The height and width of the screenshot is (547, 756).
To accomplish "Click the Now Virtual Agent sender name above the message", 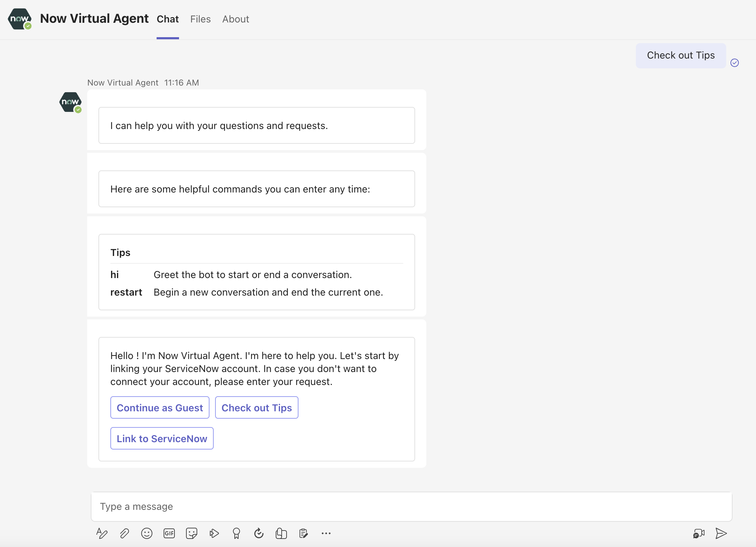I will [123, 83].
